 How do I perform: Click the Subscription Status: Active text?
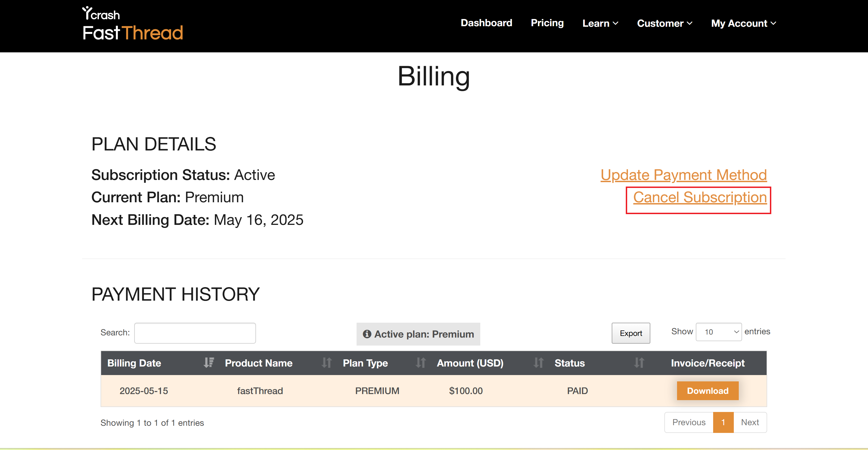tap(183, 175)
